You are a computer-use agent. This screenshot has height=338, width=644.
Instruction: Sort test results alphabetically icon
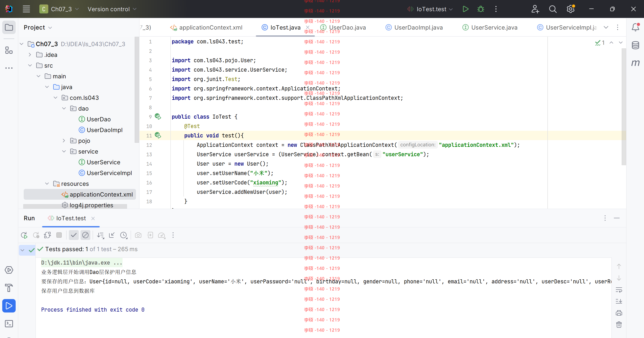(100, 235)
